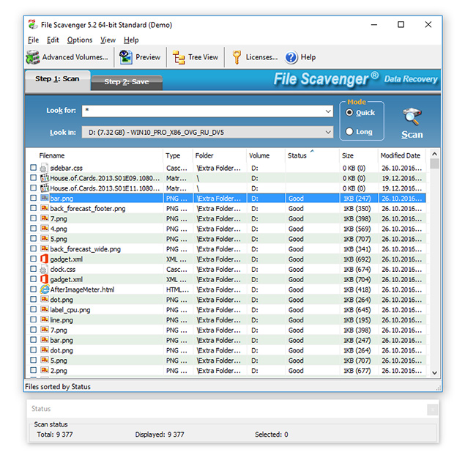The image size is (476, 469).
Task: Select Long scan mode
Action: click(x=349, y=131)
